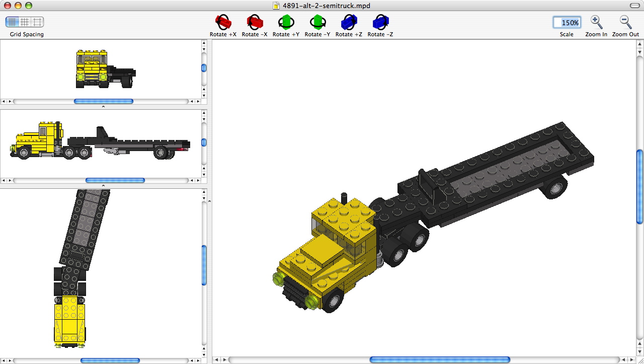Click the Rotate +X toolbar icon
Viewport: 644px width, 364px height.
coord(223,21)
